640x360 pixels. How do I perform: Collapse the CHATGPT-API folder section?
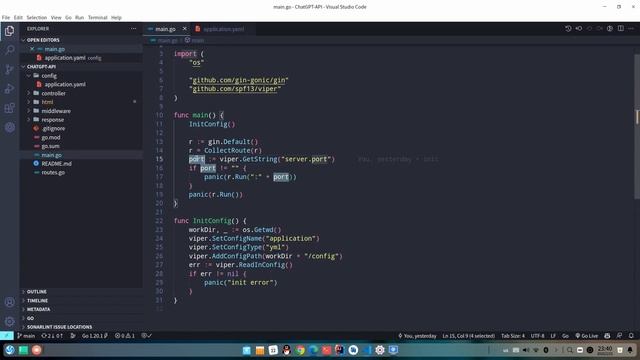pyautogui.click(x=81, y=67)
